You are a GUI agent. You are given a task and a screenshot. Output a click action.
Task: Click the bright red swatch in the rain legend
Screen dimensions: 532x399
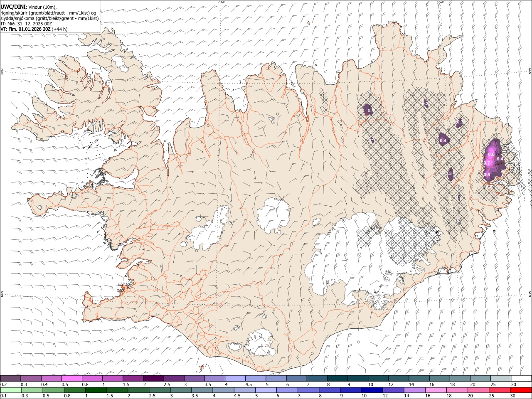click(521, 390)
